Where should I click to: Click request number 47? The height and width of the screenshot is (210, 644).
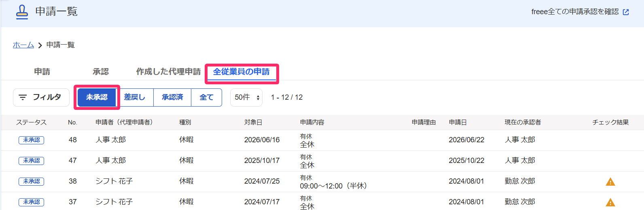(73, 161)
